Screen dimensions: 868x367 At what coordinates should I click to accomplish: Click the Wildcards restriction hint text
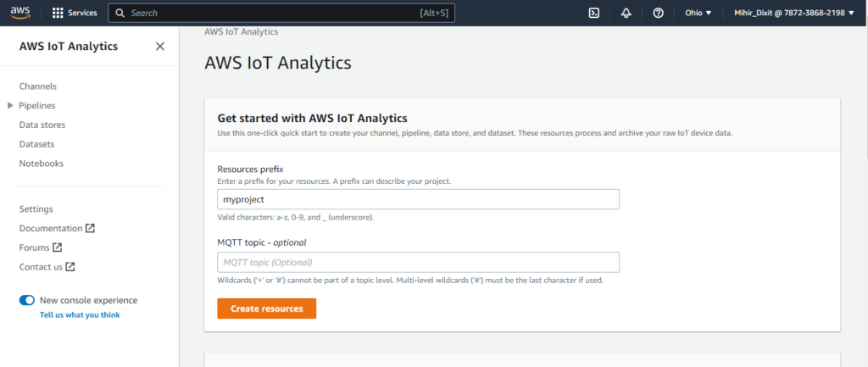410,280
